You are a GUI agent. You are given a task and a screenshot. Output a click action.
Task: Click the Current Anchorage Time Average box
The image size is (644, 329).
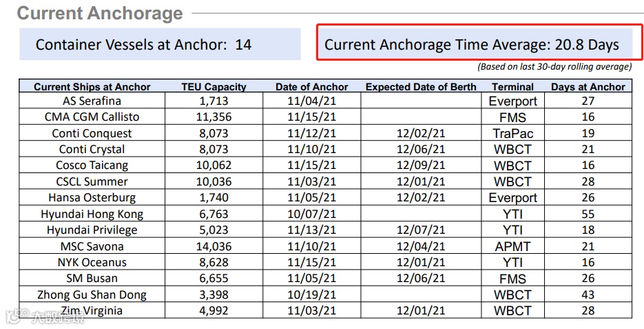pos(479,42)
